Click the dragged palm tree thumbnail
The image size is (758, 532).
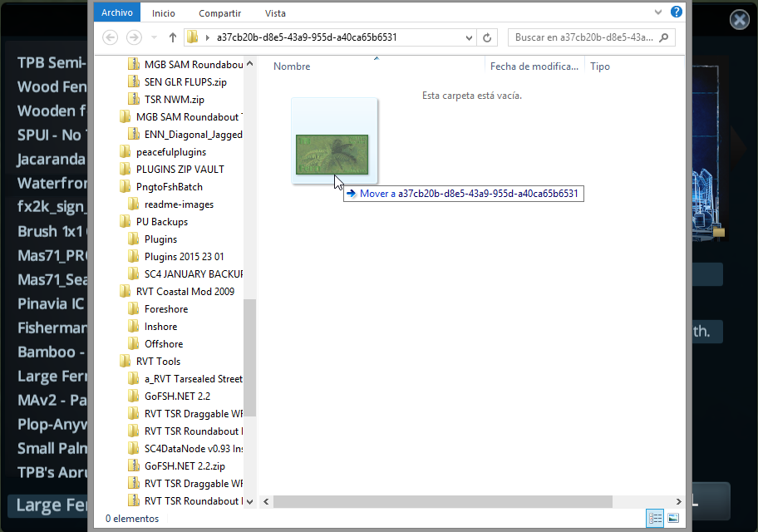click(x=332, y=155)
